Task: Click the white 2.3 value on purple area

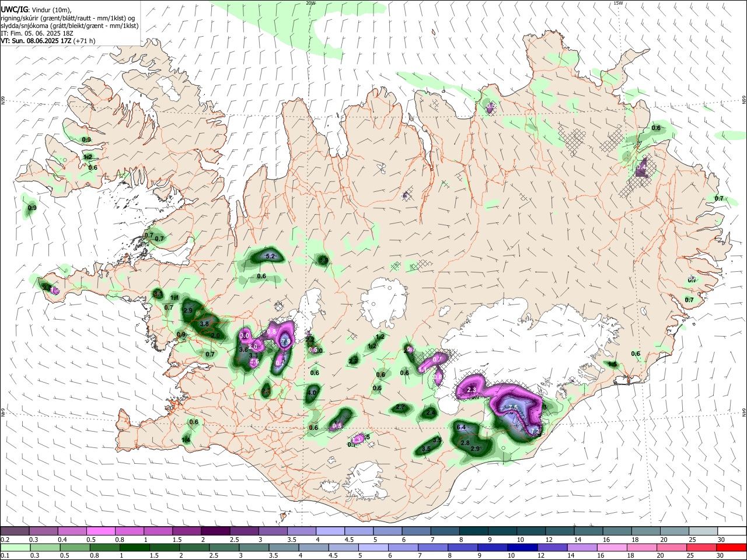Action: click(x=472, y=390)
